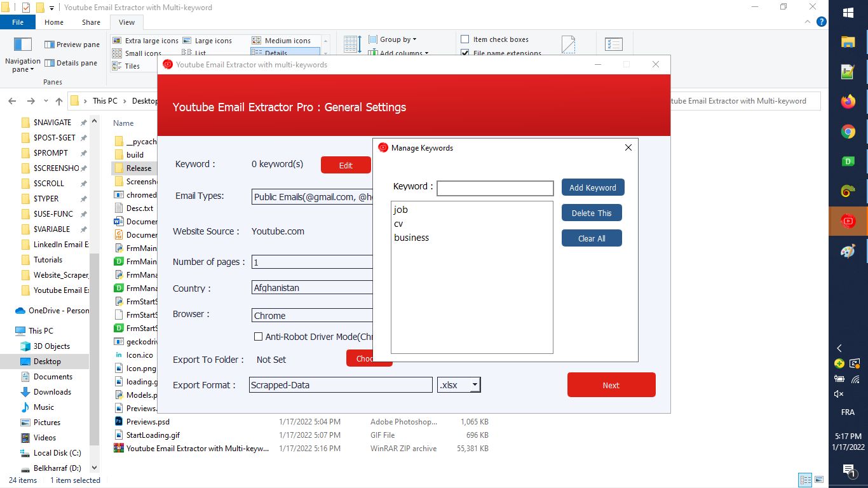Open the Browser dropdown showing Chrome

312,316
